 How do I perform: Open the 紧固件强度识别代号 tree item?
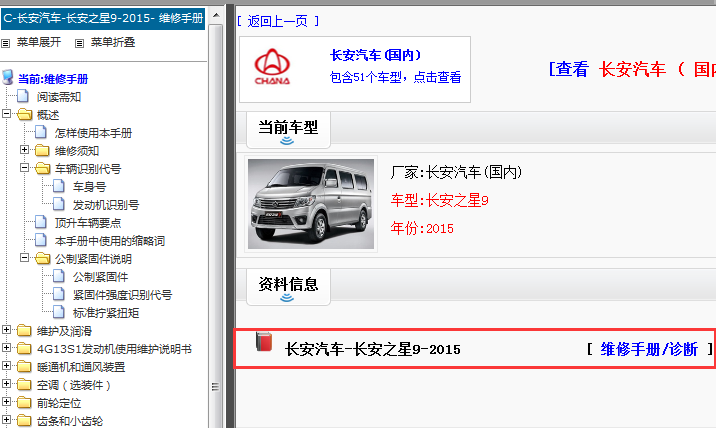tap(122, 295)
